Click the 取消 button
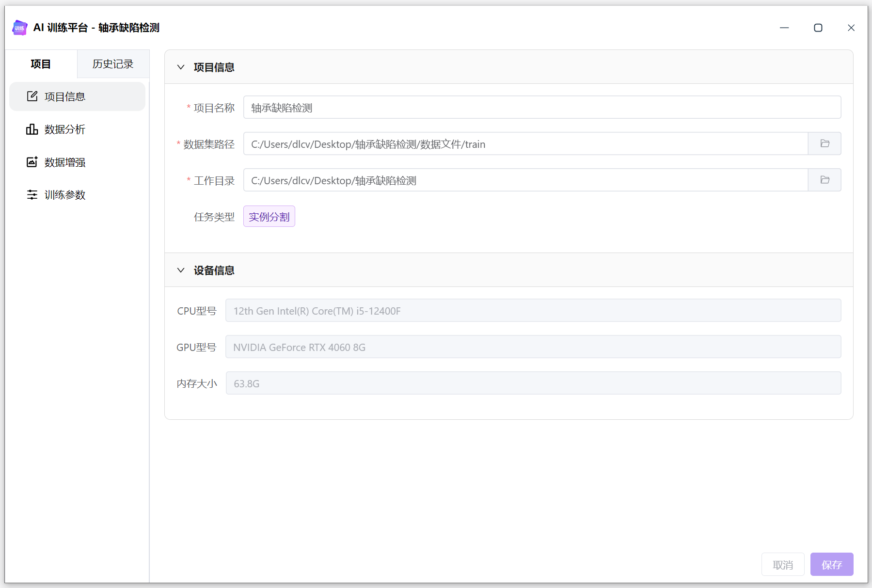 point(783,564)
